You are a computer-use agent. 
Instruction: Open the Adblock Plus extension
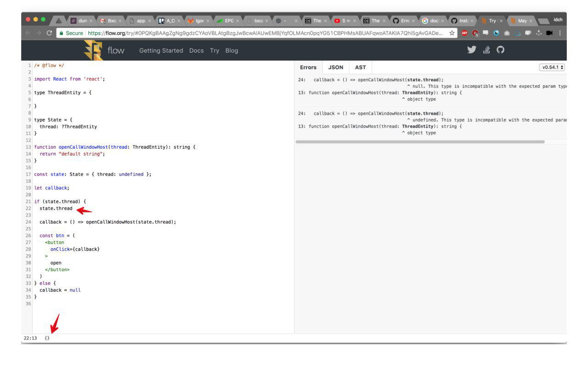pos(464,33)
